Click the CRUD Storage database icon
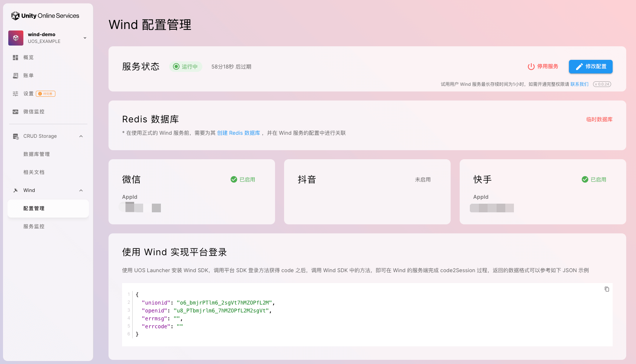 (15, 136)
